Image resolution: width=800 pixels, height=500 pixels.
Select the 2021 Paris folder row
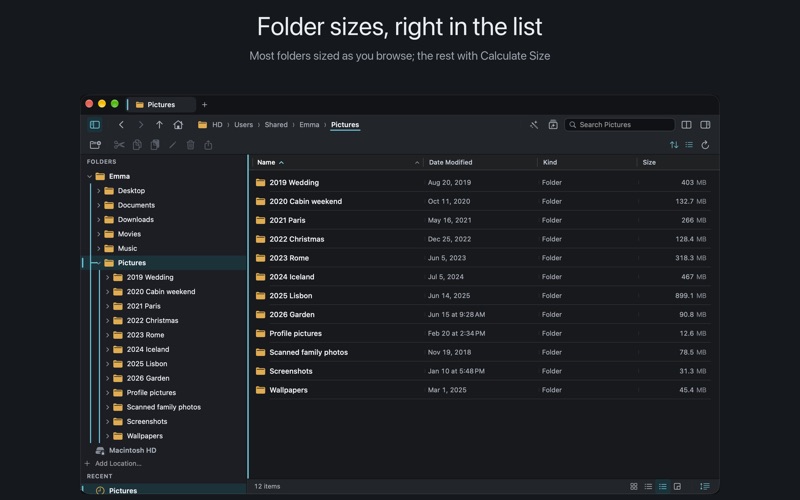(481, 220)
